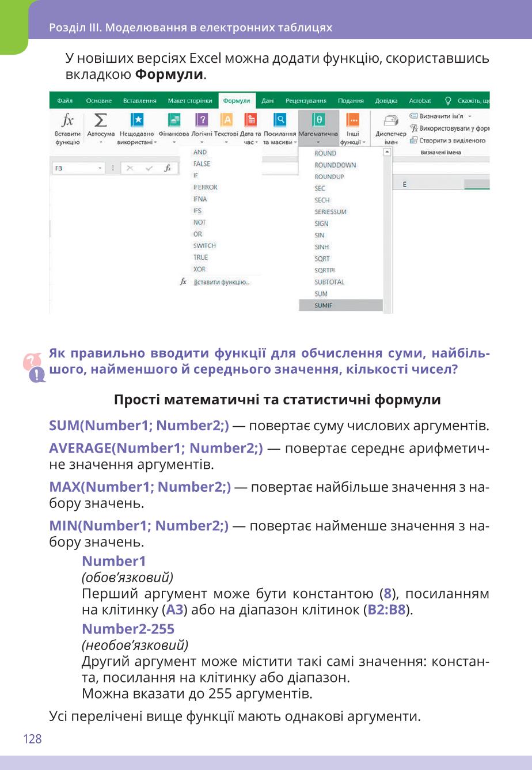Expand the Name Box dropdown arrow
Image resolution: width=532 pixels, height=770 pixels.
click(x=100, y=169)
